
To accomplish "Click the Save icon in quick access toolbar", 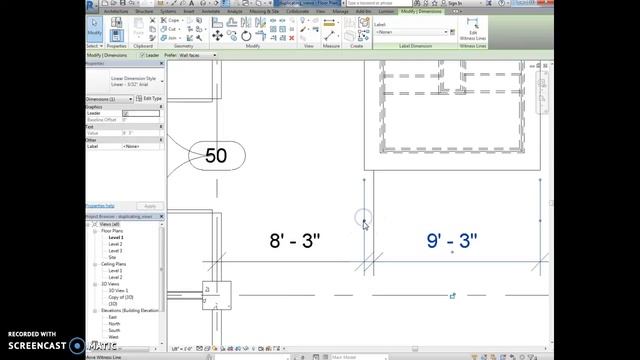I will pos(122,3).
